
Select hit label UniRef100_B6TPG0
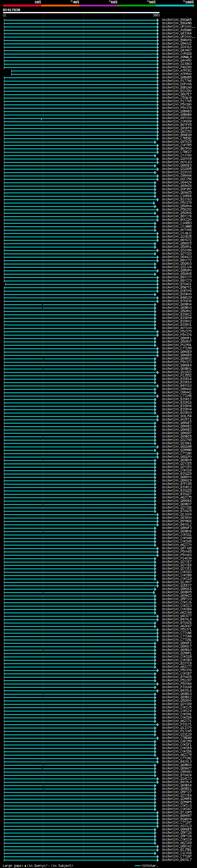pyautogui.click(x=177, y=149)
